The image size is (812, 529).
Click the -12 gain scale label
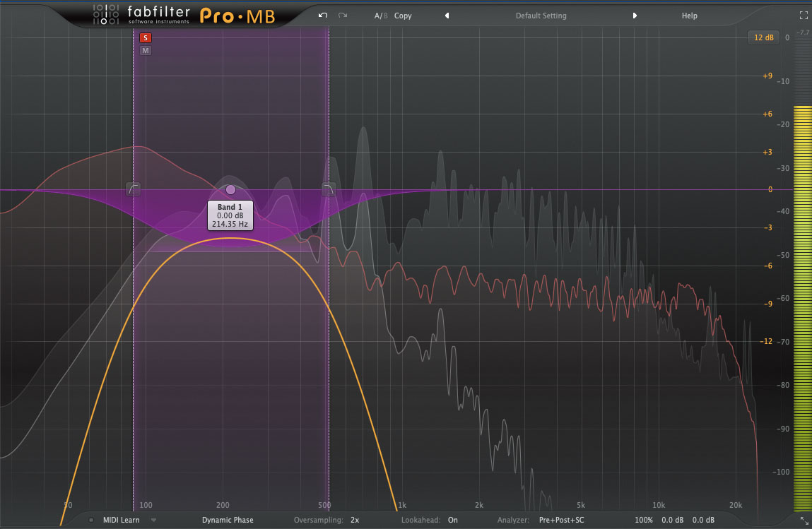(766, 341)
